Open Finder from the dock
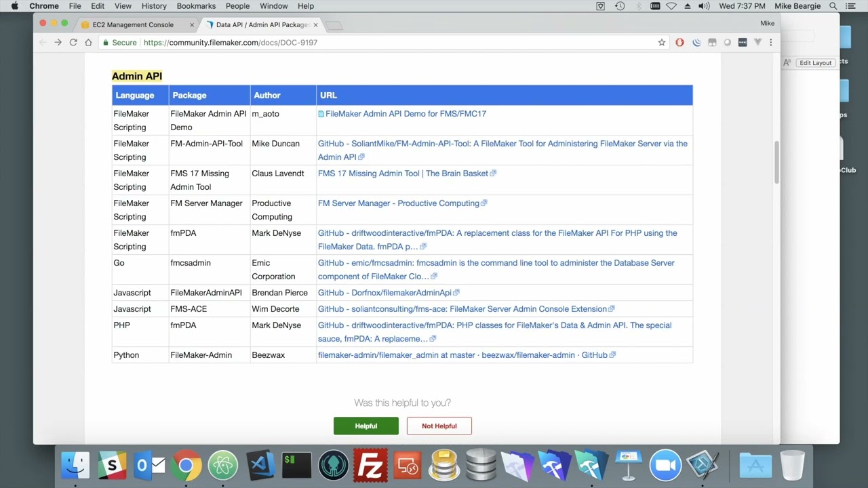This screenshot has width=868, height=488. [x=75, y=466]
